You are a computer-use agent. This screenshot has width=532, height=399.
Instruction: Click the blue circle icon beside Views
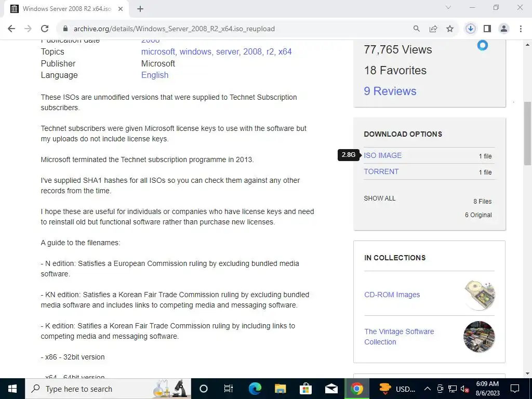tap(483, 45)
